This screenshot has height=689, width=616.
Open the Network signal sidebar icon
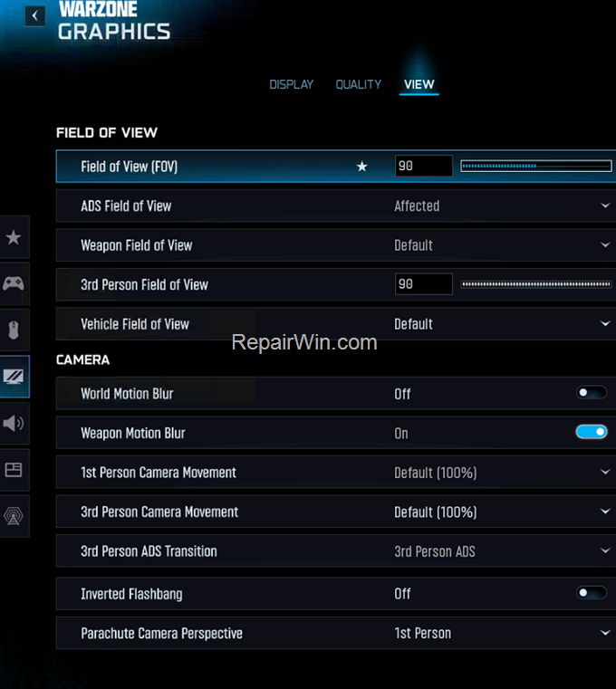(14, 516)
